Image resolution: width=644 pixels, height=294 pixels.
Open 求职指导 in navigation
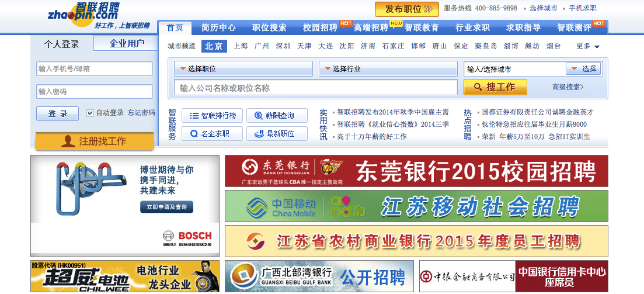click(523, 27)
